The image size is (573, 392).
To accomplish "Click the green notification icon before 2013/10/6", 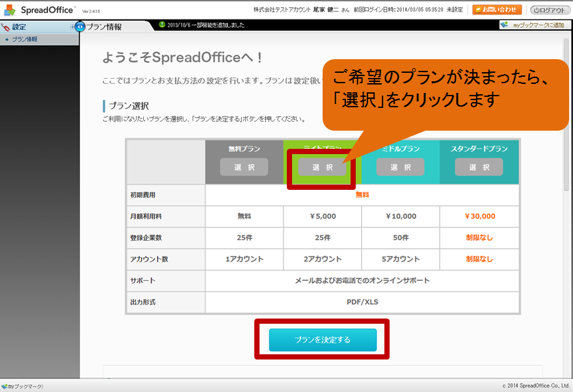I will click(162, 25).
